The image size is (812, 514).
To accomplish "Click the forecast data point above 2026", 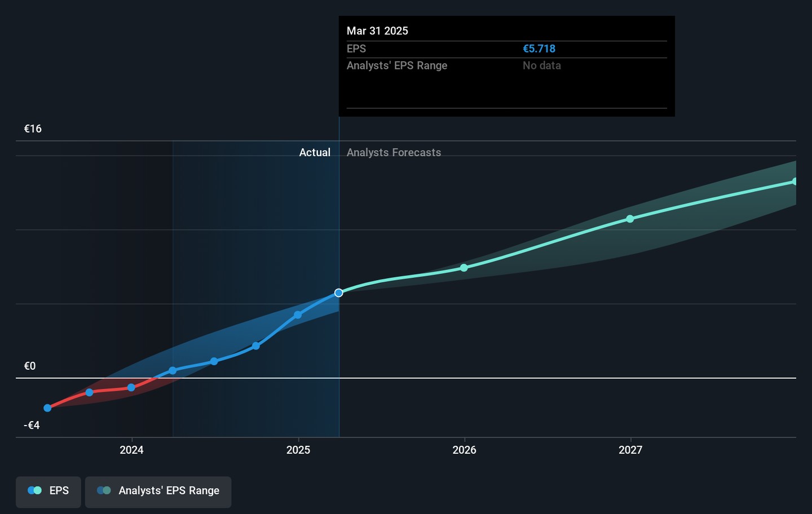I will 464,268.
